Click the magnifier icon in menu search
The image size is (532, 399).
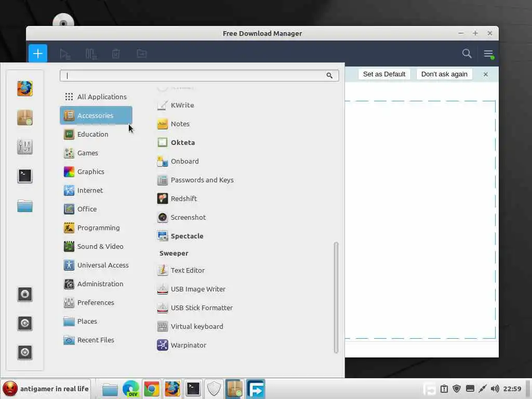click(329, 75)
